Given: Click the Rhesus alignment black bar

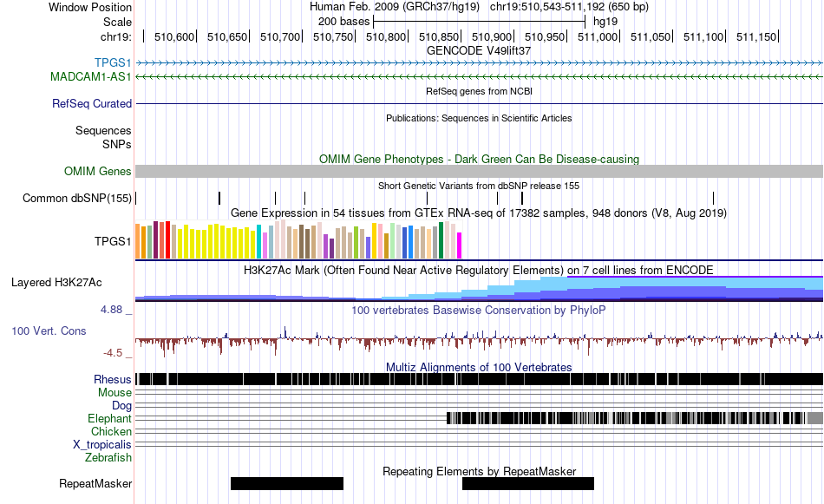Looking at the screenshot, I should [480, 379].
